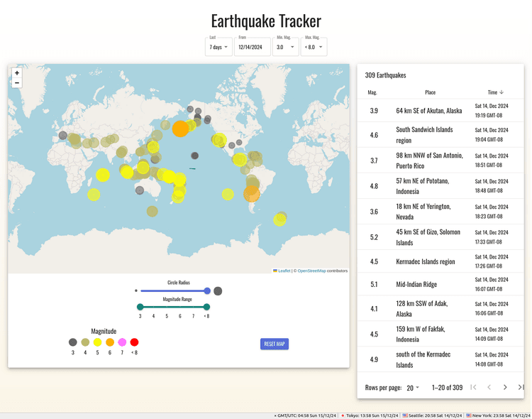532x419 pixels.
Task: Click the yellow circle in South Pacific west of Chile
Action: tap(228, 195)
